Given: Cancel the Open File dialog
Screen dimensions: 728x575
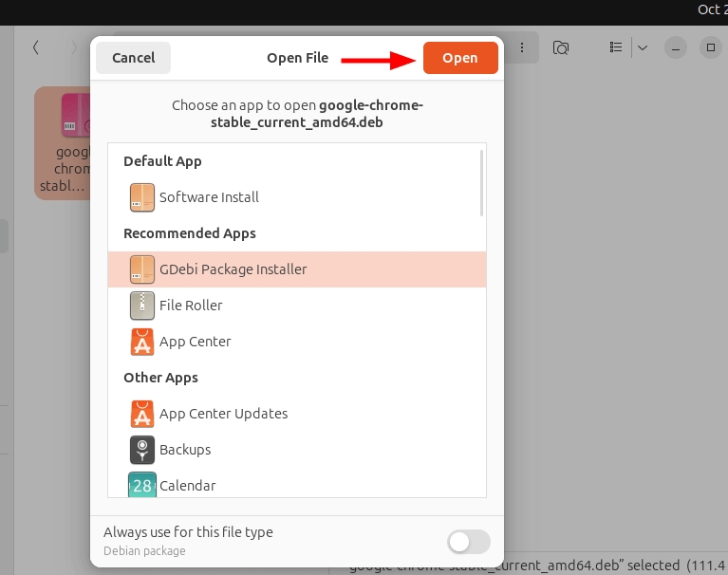Looking at the screenshot, I should [x=133, y=58].
